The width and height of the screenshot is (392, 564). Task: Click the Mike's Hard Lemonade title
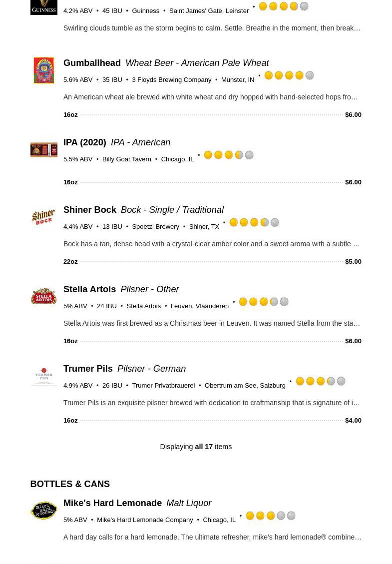[112, 503]
